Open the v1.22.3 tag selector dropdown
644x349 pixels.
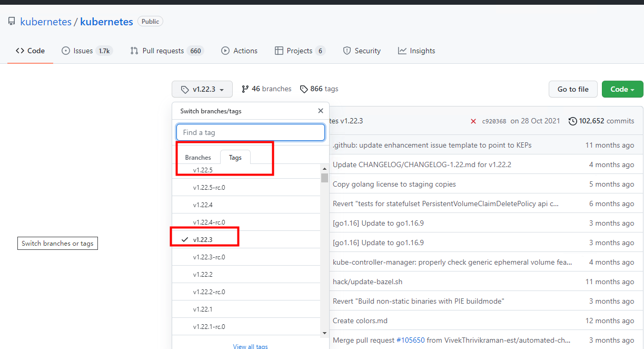click(x=202, y=89)
